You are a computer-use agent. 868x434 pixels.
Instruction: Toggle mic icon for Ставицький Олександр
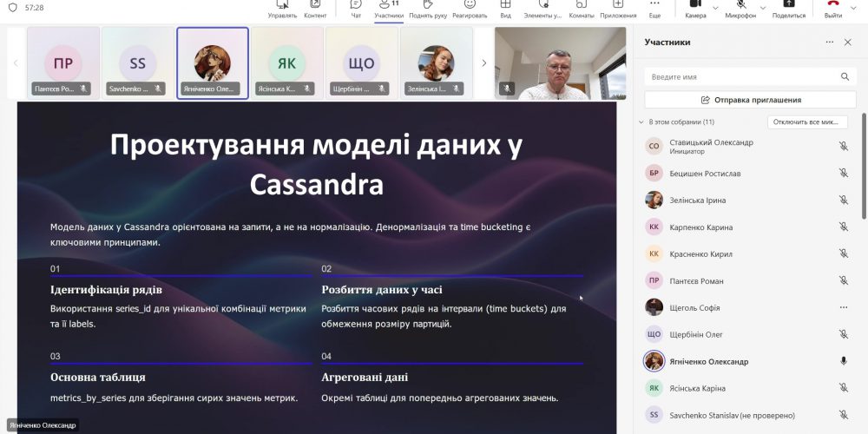[x=843, y=146]
